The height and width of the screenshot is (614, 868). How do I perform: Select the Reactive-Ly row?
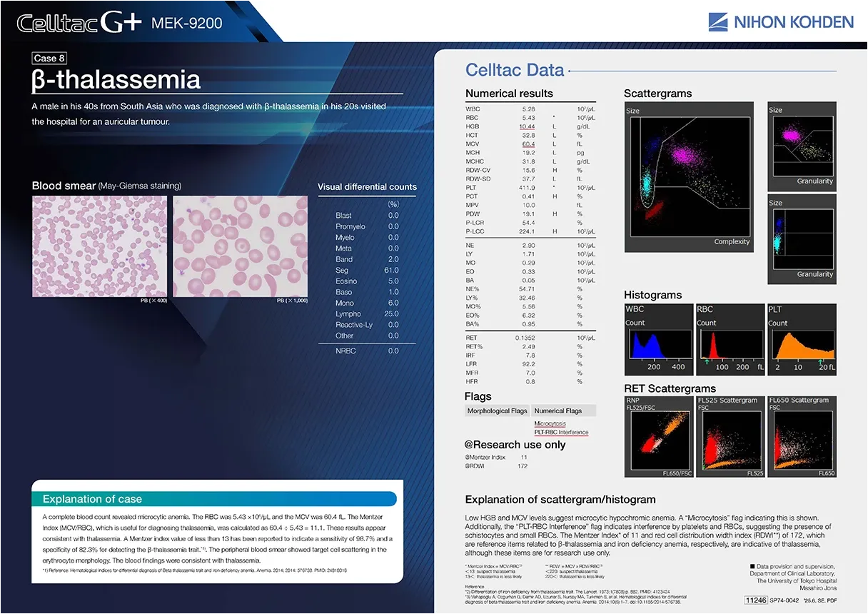pyautogui.click(x=367, y=325)
